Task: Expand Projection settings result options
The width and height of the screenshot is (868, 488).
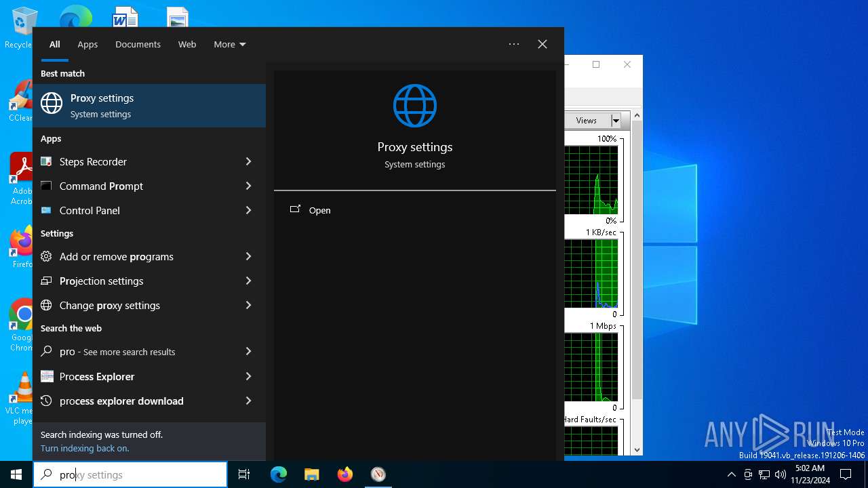Action: tap(248, 281)
